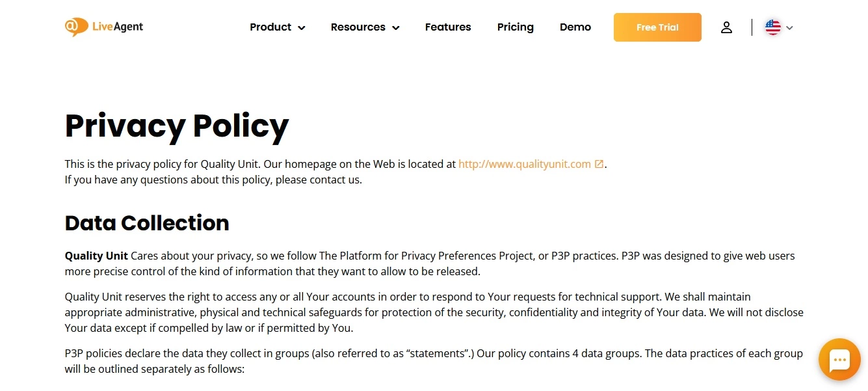
Task: Click the Resources chevron arrow
Action: pyautogui.click(x=396, y=28)
